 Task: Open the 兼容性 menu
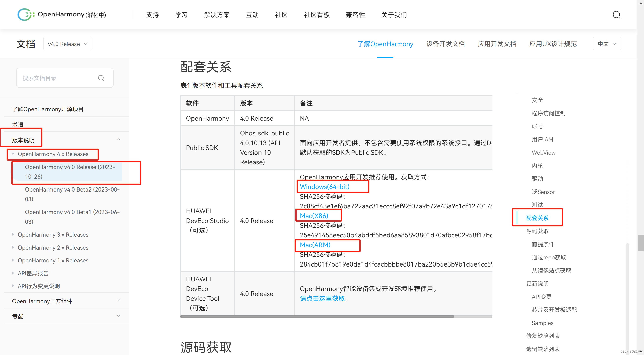point(356,15)
